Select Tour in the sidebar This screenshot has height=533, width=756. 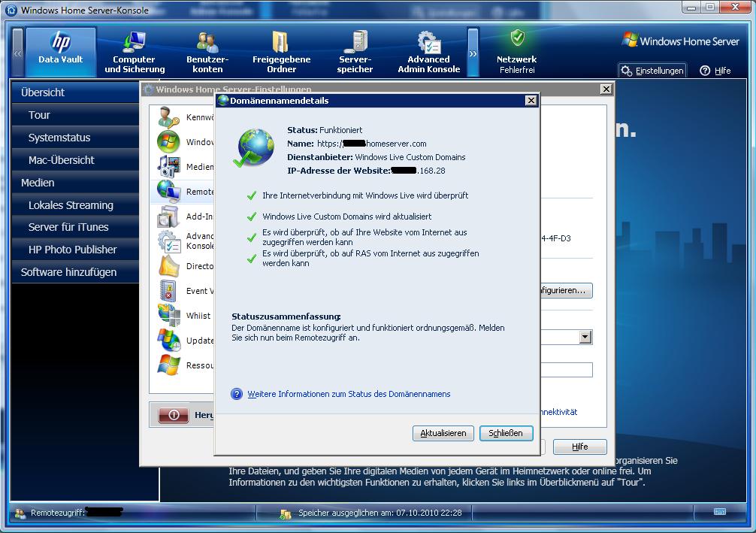(75, 115)
